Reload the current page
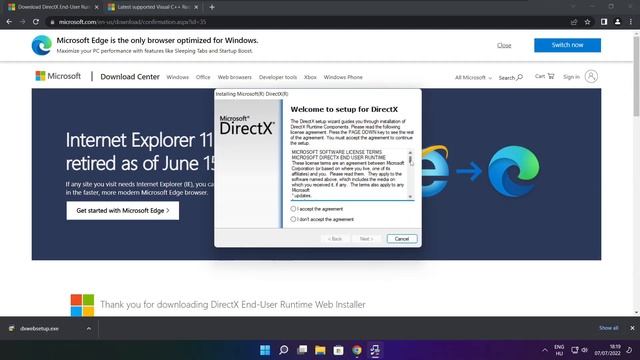640x360 pixels. click(x=36, y=22)
